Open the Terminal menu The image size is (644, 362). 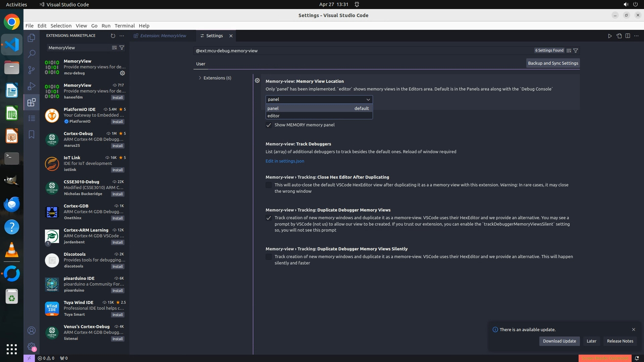(124, 26)
